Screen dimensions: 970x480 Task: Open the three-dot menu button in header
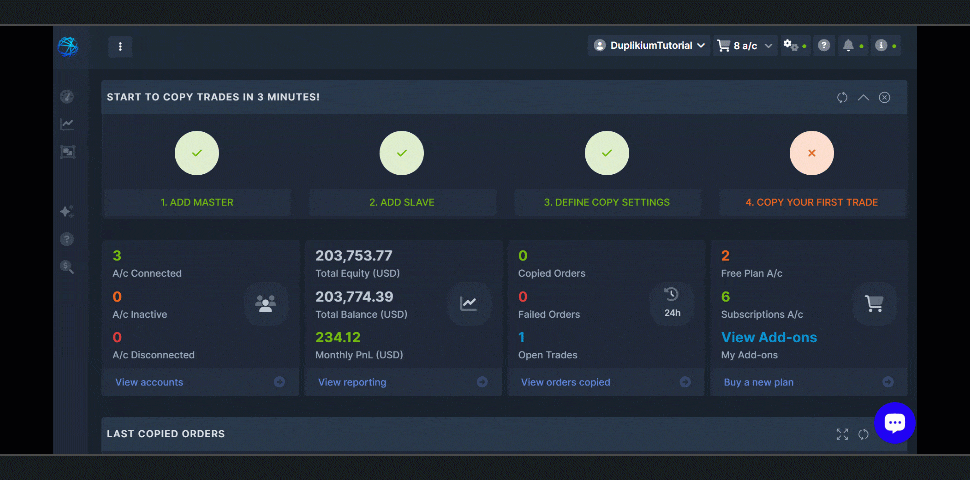point(120,46)
